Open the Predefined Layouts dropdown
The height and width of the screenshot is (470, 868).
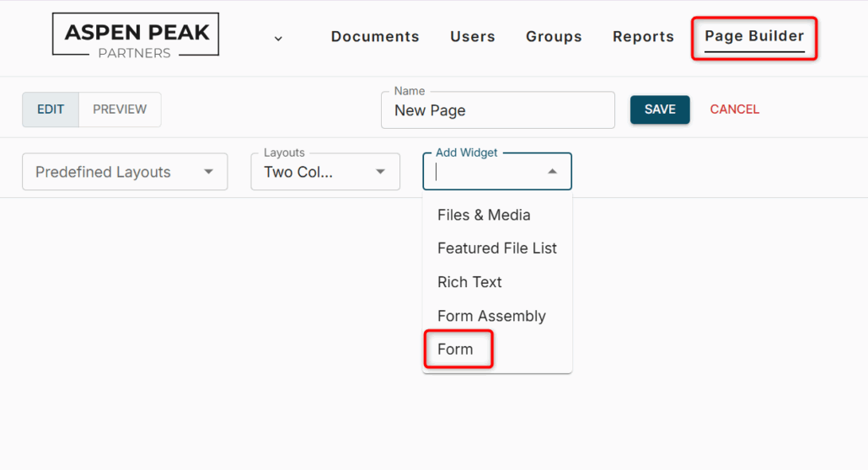point(125,172)
